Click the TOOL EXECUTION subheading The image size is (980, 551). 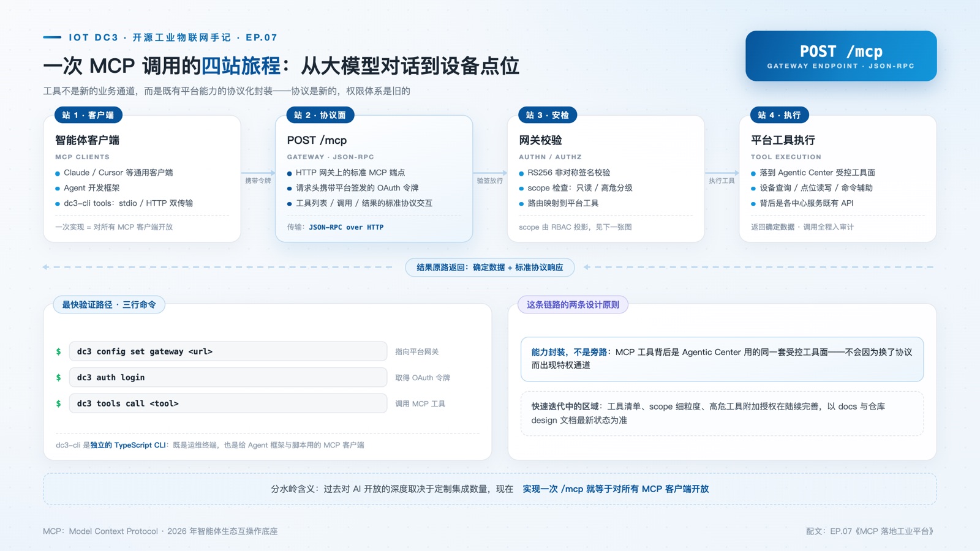(x=786, y=157)
